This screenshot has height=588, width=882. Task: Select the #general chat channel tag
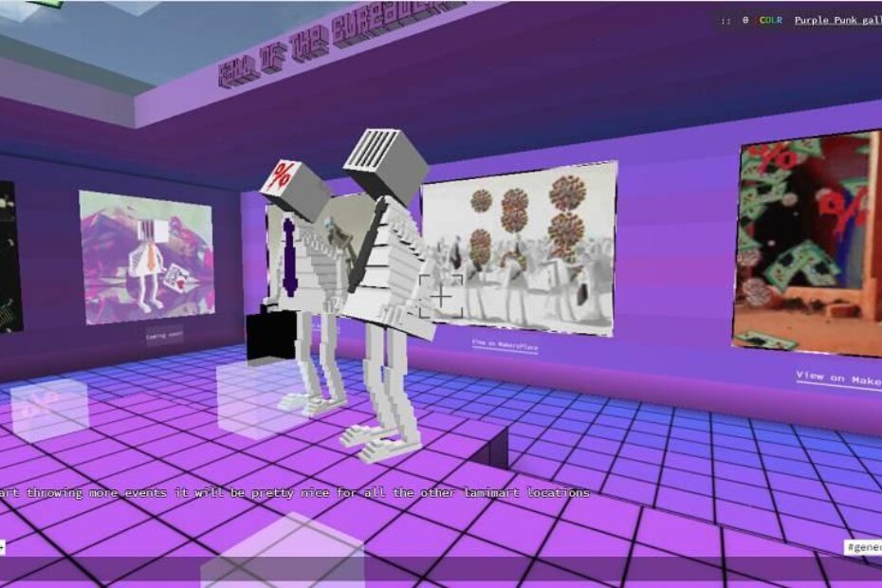coord(862,547)
